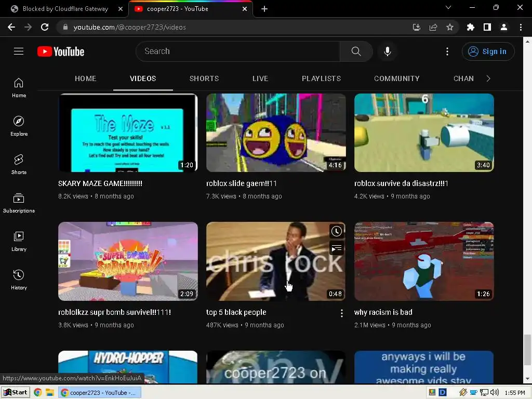Click the roblox slide game thumbnail

tap(276, 132)
